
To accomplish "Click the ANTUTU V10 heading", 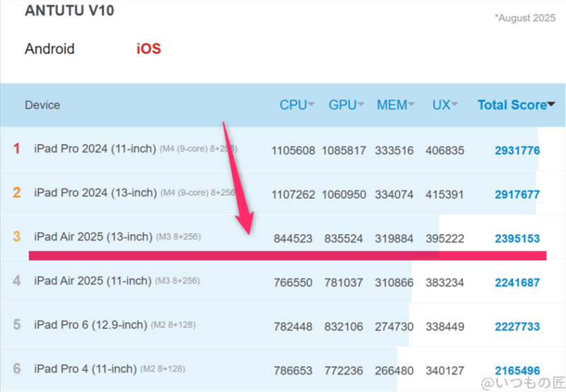I will (x=69, y=11).
